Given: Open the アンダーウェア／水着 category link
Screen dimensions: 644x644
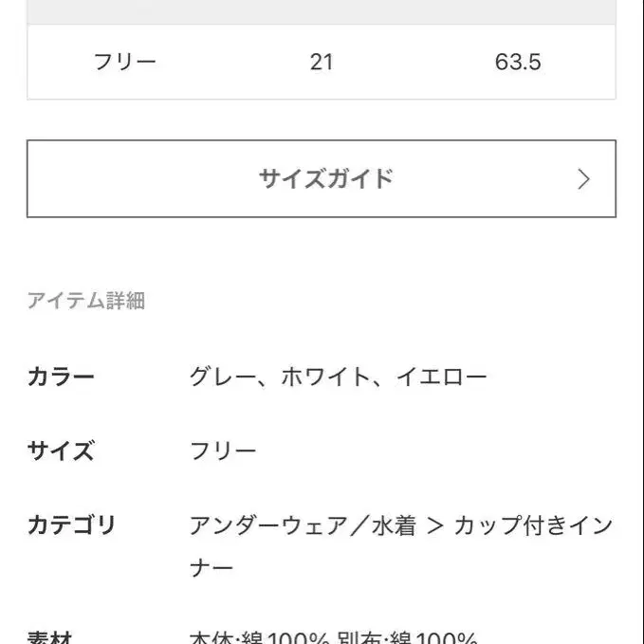Looking at the screenshot, I should [303, 525].
